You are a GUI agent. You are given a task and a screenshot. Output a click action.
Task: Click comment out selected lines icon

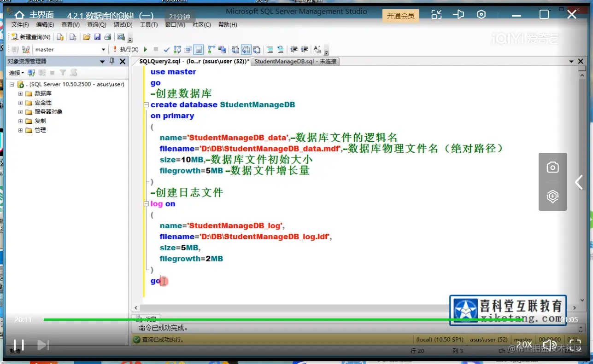tap(270, 49)
